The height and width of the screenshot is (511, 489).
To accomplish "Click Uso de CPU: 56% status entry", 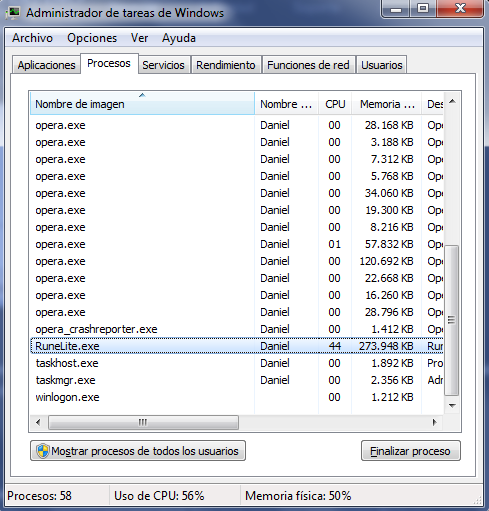I will click(x=159, y=496).
